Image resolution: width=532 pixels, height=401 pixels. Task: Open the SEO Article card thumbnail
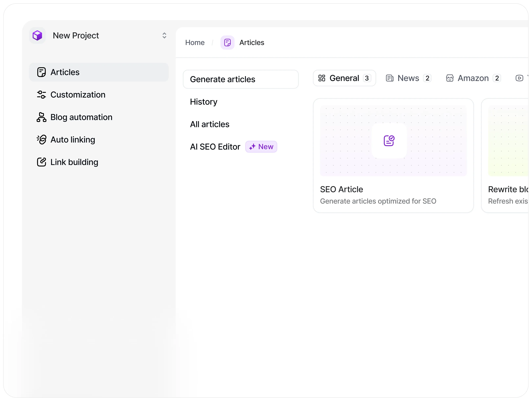click(393, 141)
